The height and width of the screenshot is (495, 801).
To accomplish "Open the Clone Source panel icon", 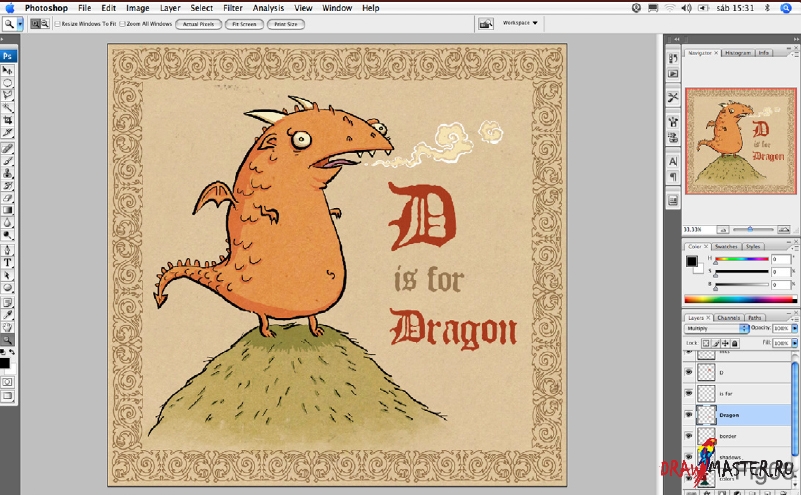I will click(673, 137).
